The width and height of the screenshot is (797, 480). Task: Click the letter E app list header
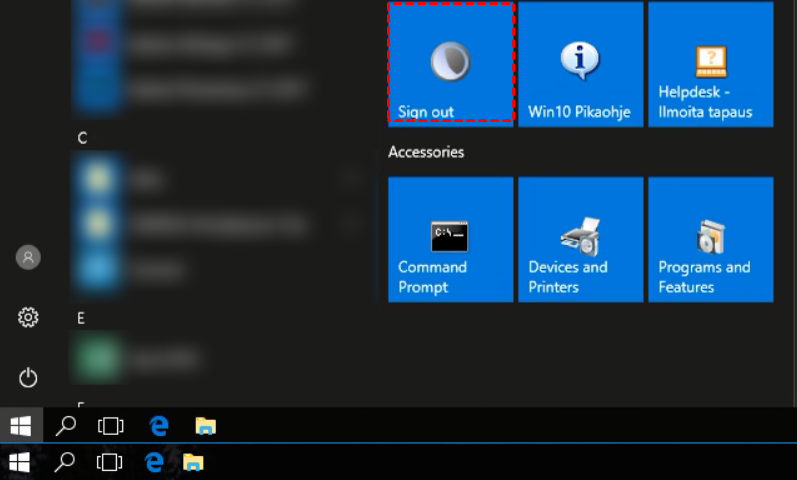pyautogui.click(x=82, y=318)
